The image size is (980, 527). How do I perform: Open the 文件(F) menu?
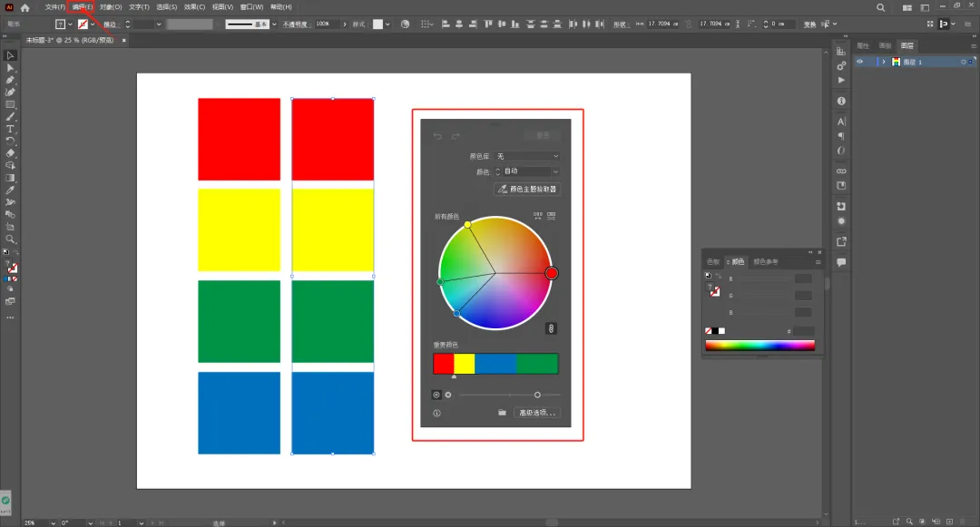(55, 7)
